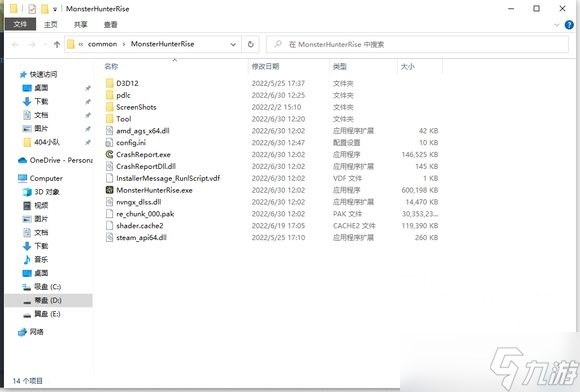The height and width of the screenshot is (392, 580).
Task: Click the properties icon in title bar
Action: (32, 9)
